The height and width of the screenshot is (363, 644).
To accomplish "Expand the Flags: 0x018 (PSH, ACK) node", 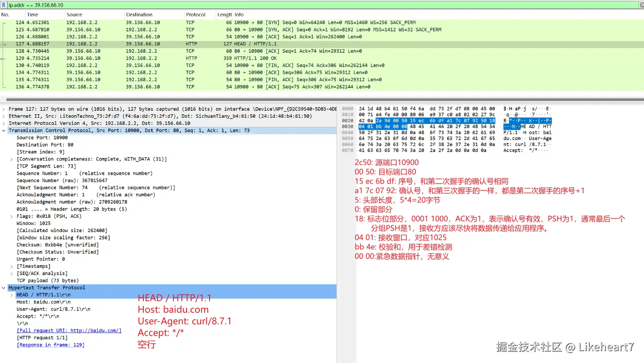I will point(11,216).
